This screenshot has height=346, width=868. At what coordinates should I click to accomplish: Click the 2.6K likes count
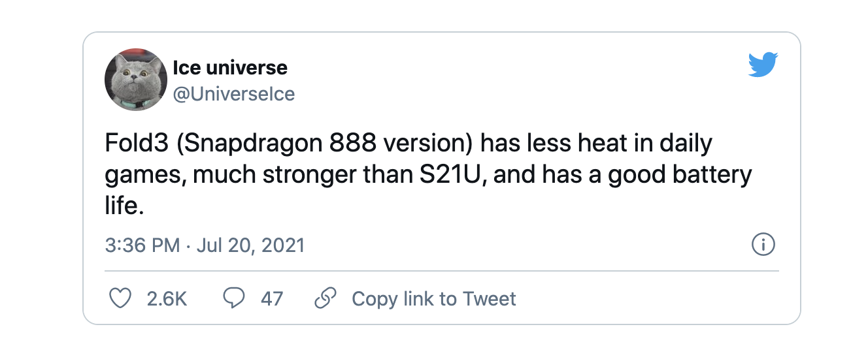pyautogui.click(x=167, y=299)
